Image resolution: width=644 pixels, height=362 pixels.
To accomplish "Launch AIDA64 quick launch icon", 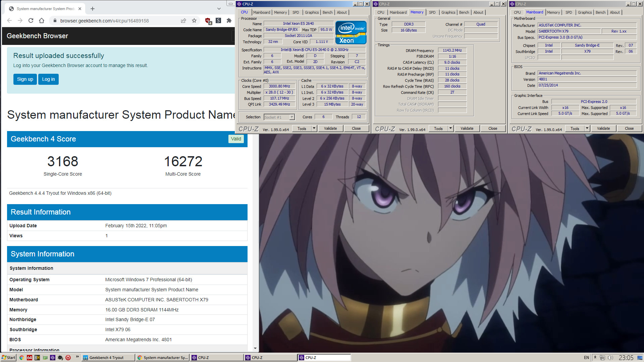I will (x=29, y=358).
